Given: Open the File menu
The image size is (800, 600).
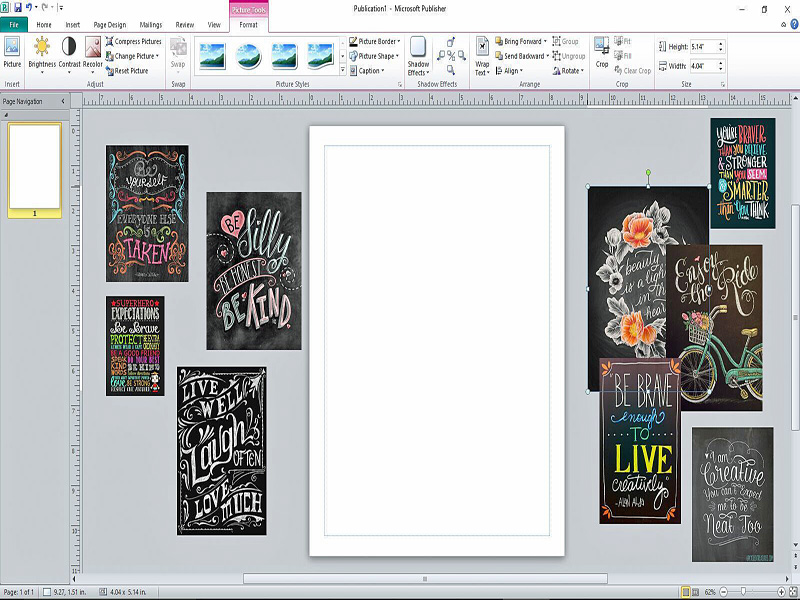Looking at the screenshot, I should (14, 24).
